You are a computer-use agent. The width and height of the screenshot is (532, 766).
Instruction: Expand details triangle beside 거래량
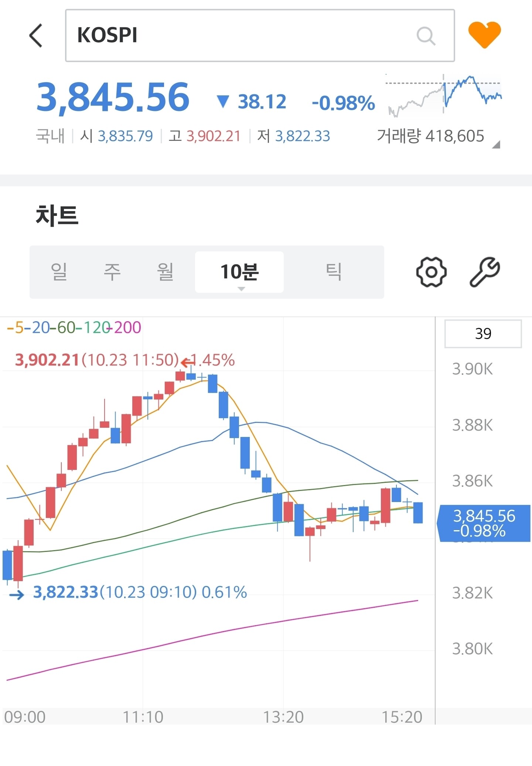pos(496,144)
